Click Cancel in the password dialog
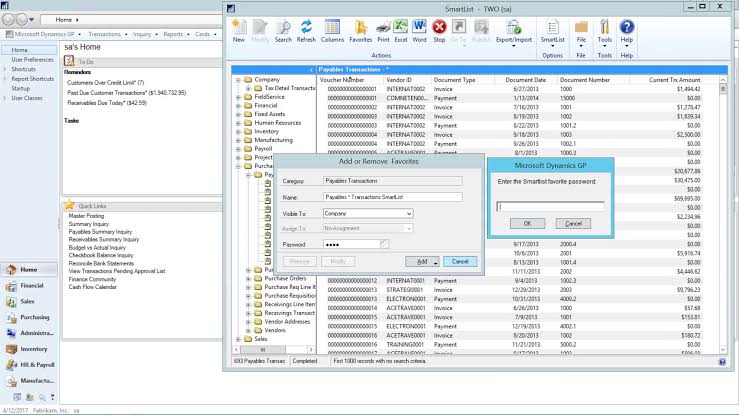 pos(573,224)
